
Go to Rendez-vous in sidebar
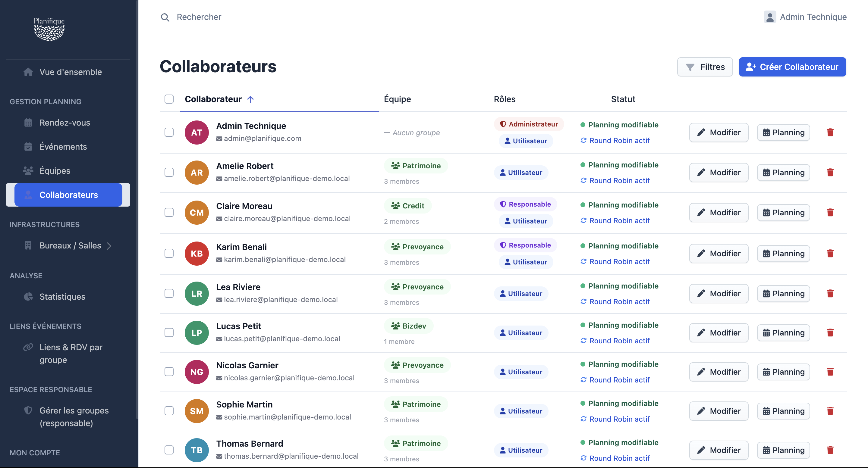pos(68,123)
